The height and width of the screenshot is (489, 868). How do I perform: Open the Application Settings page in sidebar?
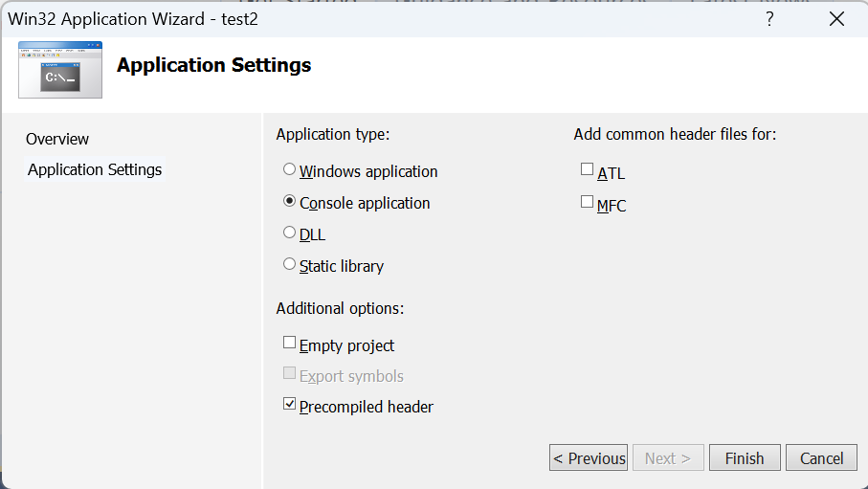pyautogui.click(x=95, y=169)
